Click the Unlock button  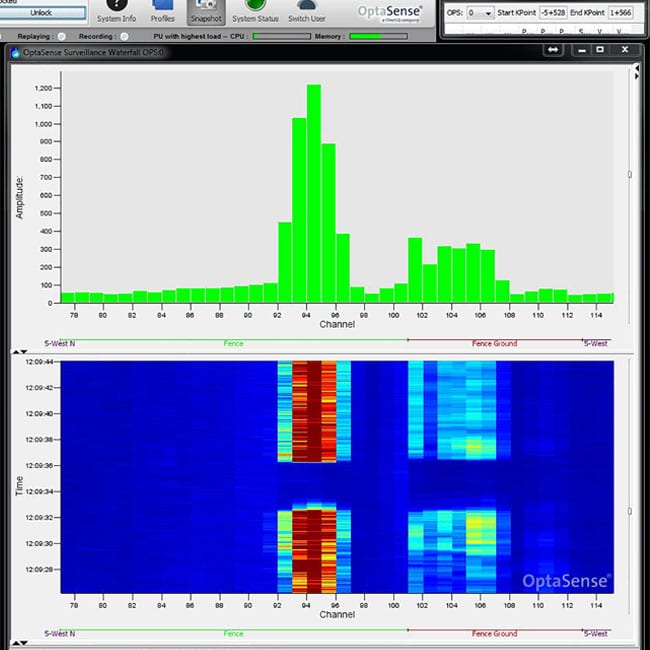[41, 13]
